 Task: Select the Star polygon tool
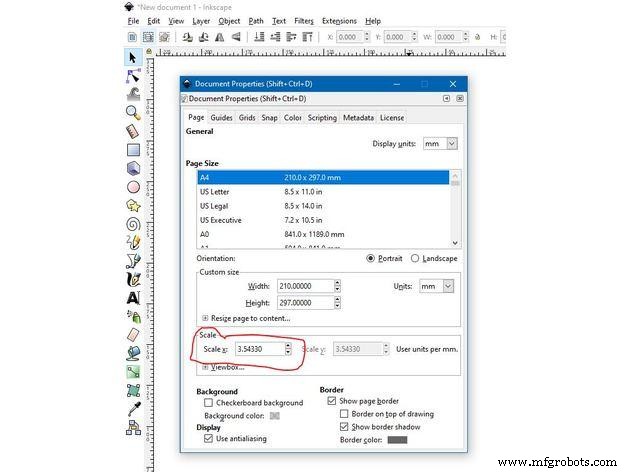(x=133, y=206)
